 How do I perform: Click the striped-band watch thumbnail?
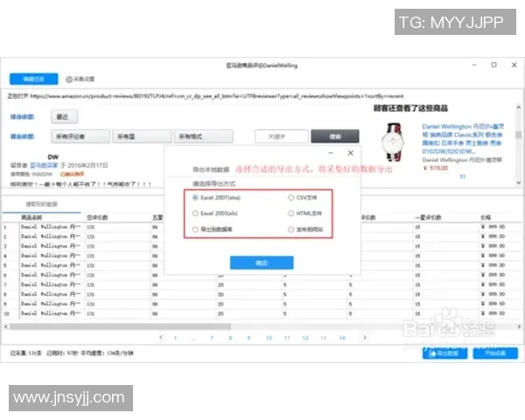[394, 142]
